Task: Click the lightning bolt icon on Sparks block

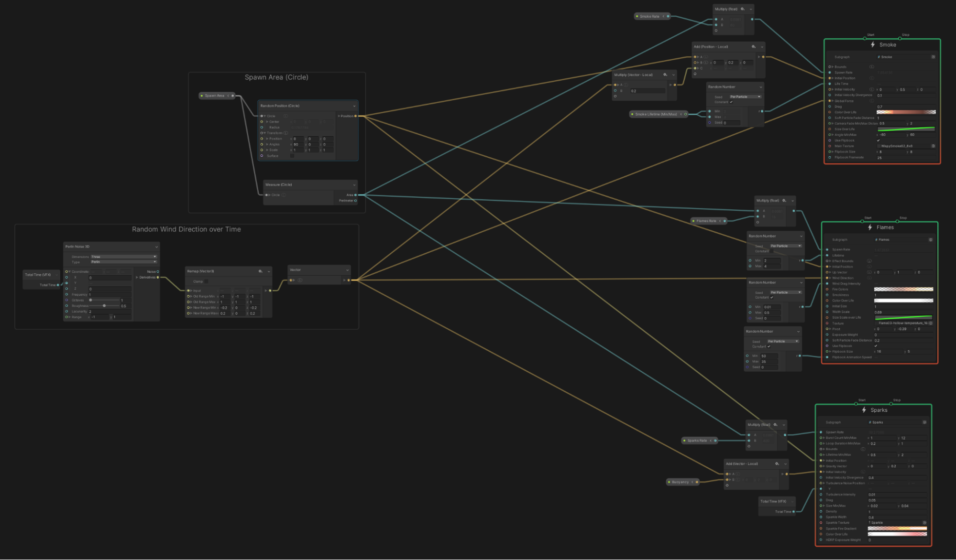Action: (864, 410)
